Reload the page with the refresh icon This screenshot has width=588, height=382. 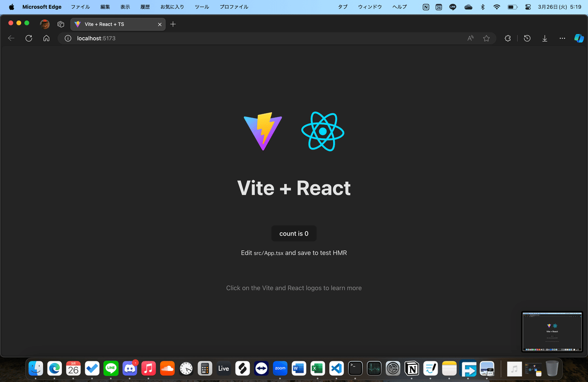(x=29, y=38)
